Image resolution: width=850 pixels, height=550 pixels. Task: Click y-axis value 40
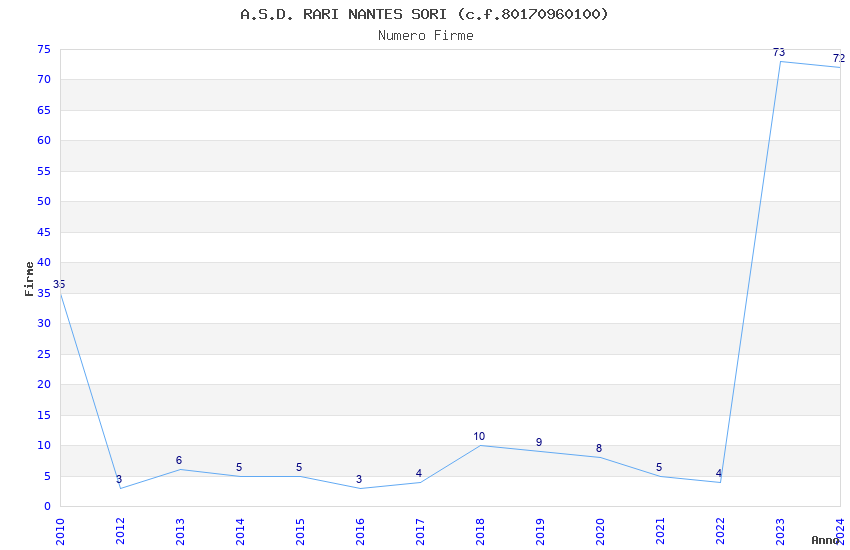point(44,262)
